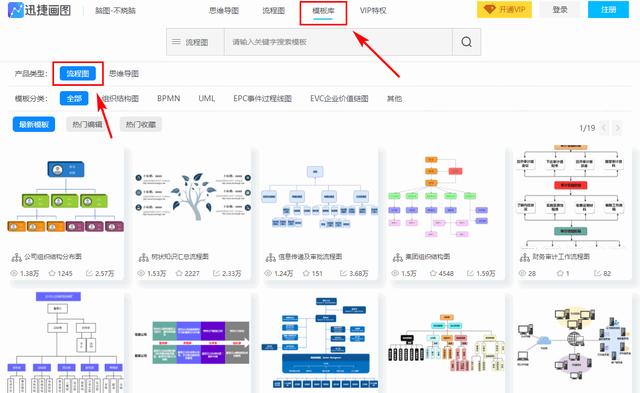Click the diamond icon on 开通VIP

tap(489, 9)
